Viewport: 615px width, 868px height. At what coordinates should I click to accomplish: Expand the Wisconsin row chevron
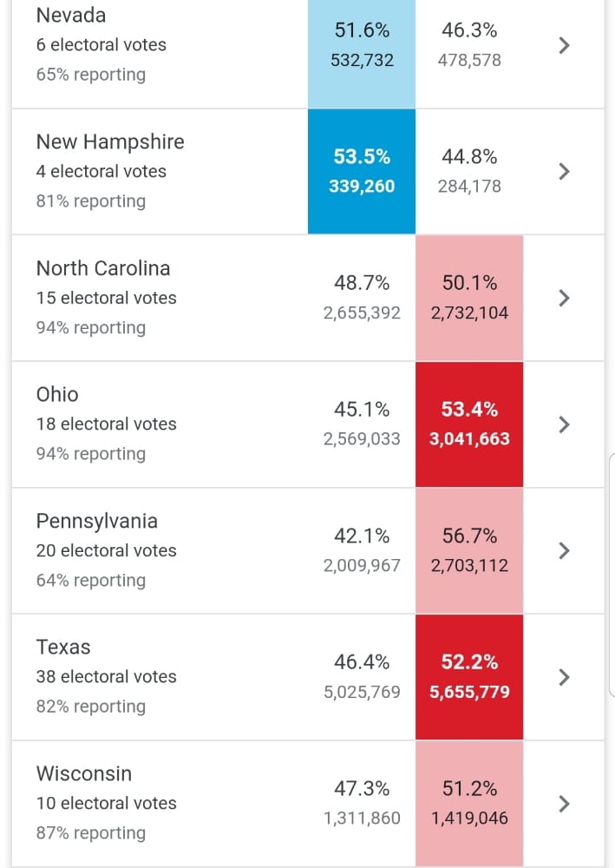point(564,803)
